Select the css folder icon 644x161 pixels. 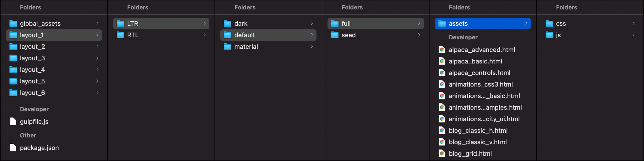[549, 24]
